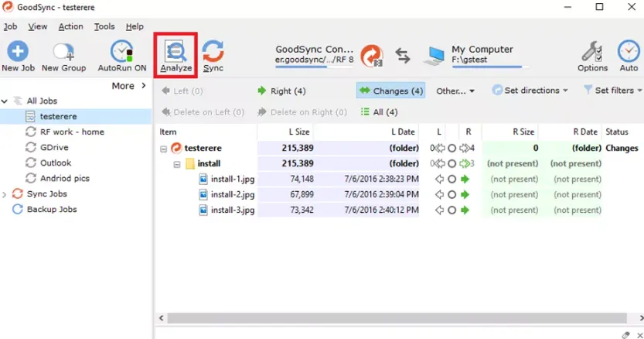Open the Tools menu
This screenshot has width=644, height=339.
pos(104,26)
